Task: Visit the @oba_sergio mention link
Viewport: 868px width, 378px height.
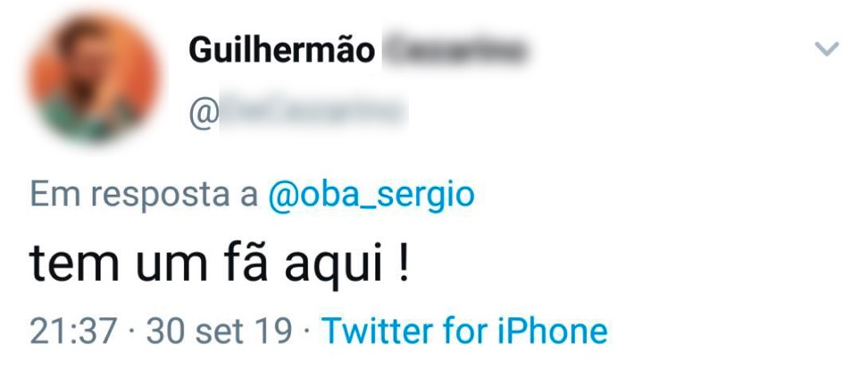Action: pyautogui.click(x=371, y=196)
